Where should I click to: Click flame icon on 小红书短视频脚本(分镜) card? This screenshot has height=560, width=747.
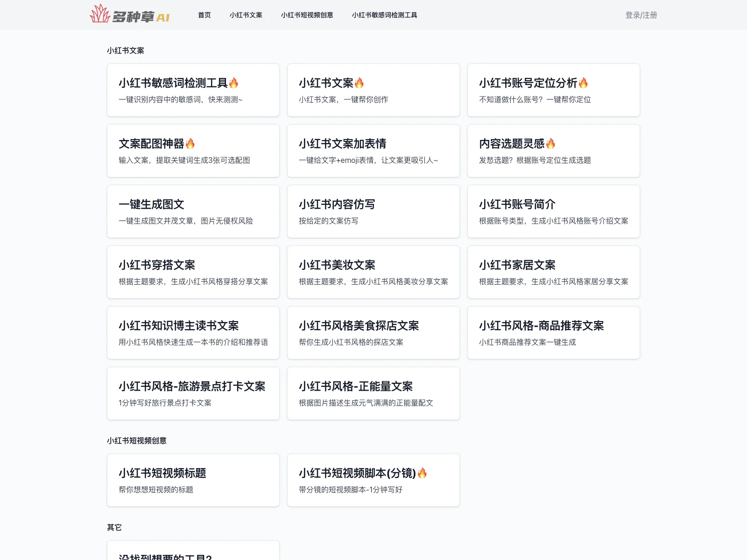click(422, 473)
